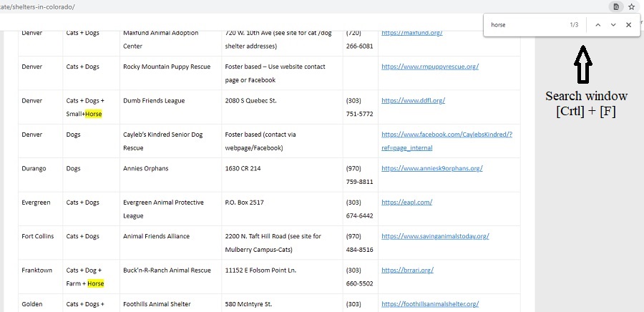644x312 pixels.
Task: Open Caylebs Kindred Facebook link
Action: [x=447, y=141]
